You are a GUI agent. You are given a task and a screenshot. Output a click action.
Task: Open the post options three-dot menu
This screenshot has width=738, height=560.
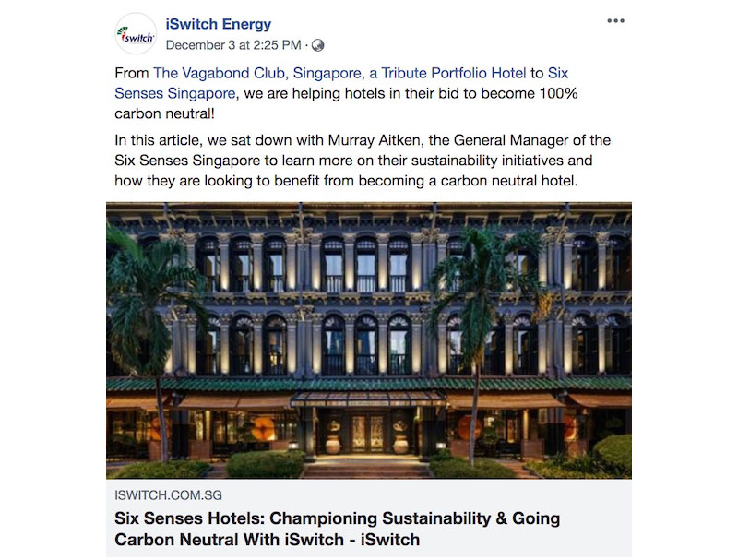615,20
